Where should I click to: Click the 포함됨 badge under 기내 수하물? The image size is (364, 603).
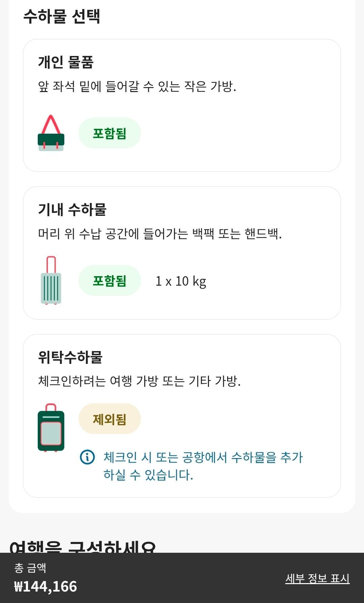[x=110, y=281]
